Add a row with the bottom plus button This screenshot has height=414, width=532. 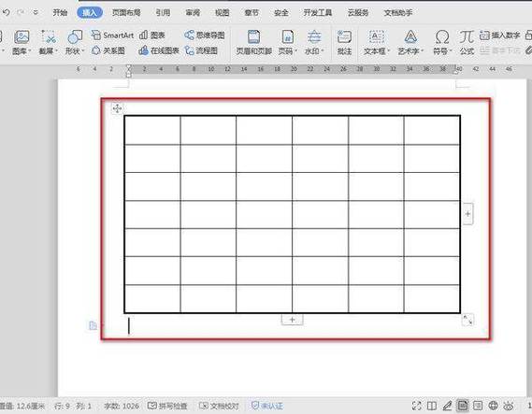pos(292,320)
